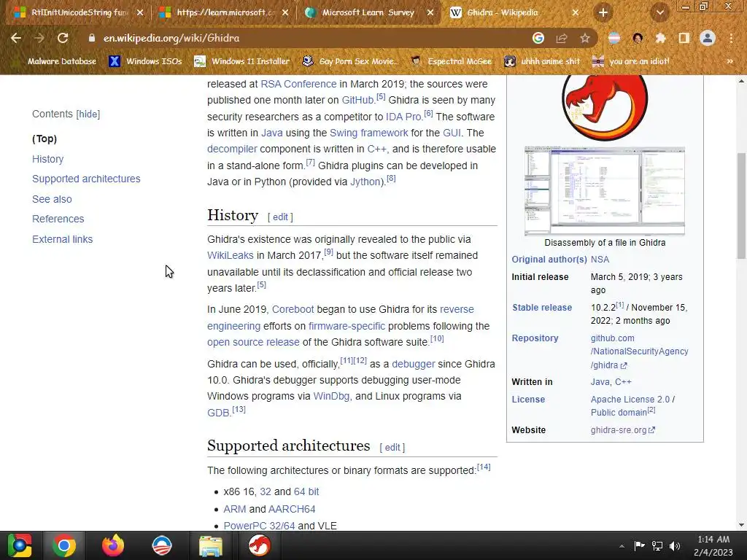Open a new tab with the plus button

tap(603, 12)
